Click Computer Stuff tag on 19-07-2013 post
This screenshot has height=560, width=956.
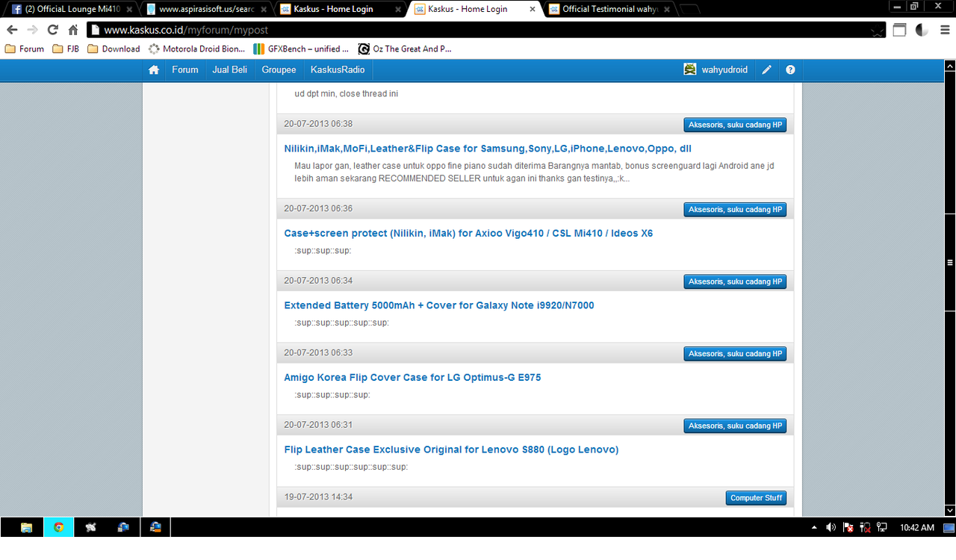tap(756, 498)
